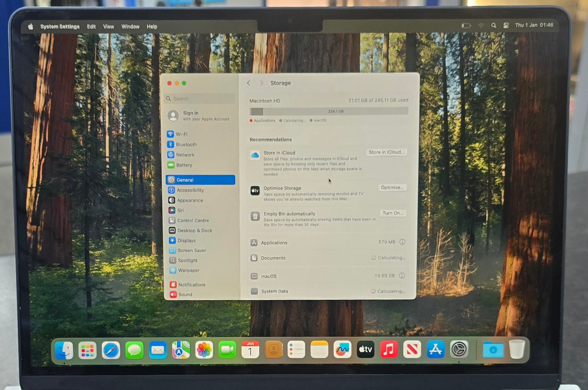Open Messages from the Dock

pos(134,350)
